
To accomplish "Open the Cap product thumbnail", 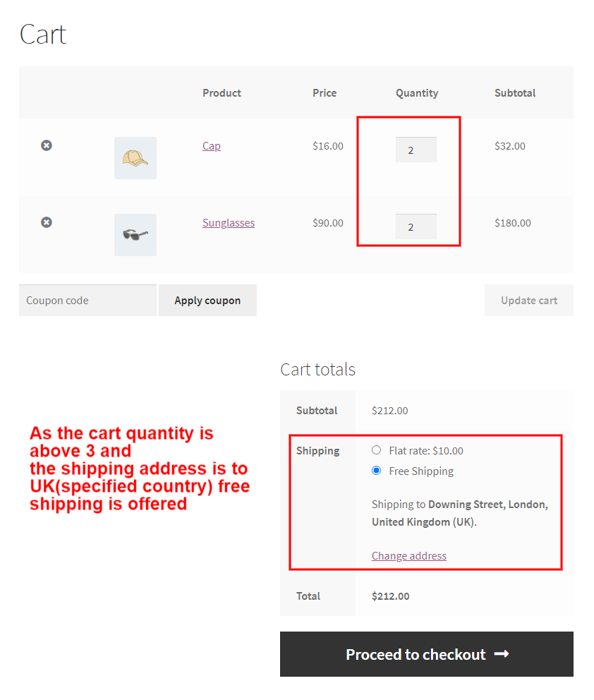I will coord(135,158).
